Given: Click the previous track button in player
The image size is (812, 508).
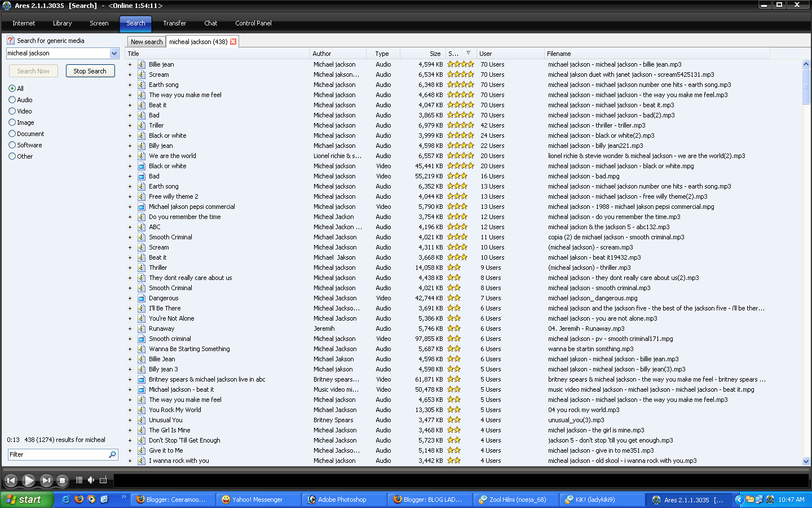Looking at the screenshot, I should pos(11,480).
